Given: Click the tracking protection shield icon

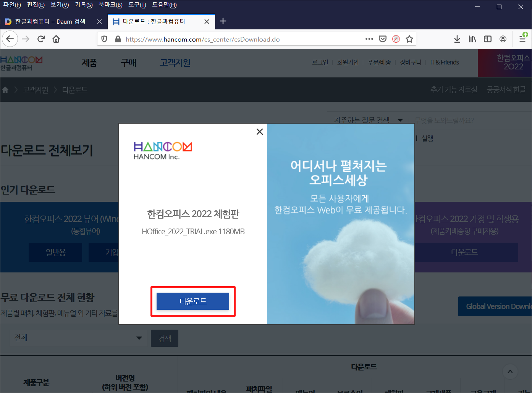Looking at the screenshot, I should click(x=104, y=39).
